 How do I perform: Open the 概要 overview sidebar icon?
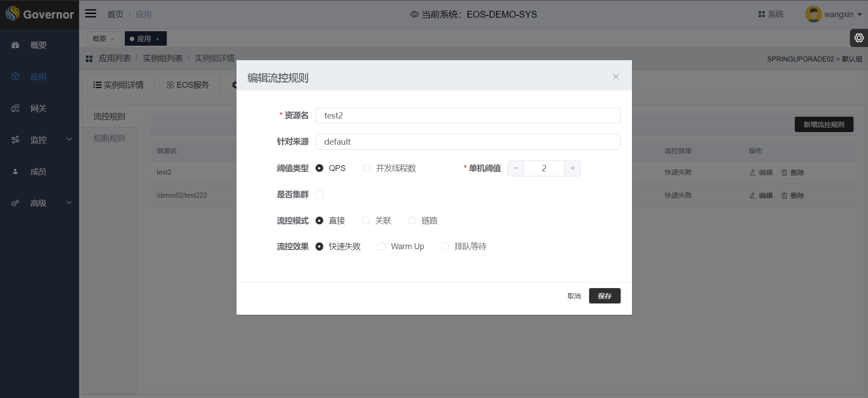(x=15, y=45)
